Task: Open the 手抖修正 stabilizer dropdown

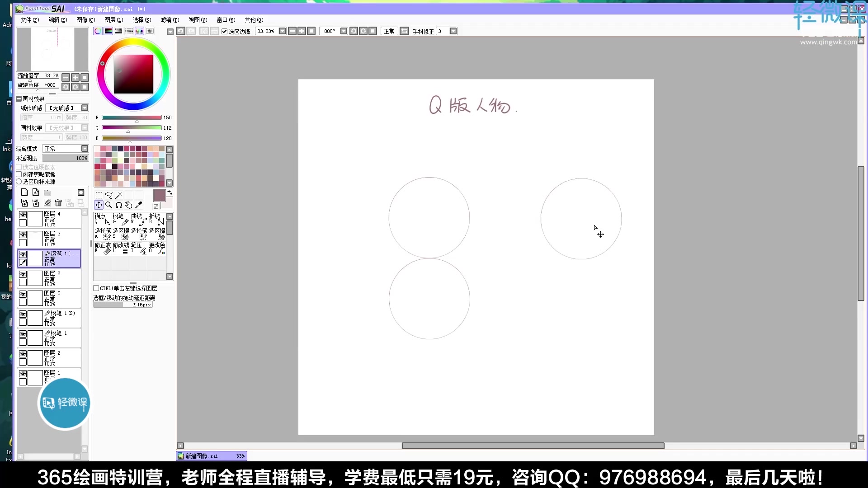Action: click(453, 31)
